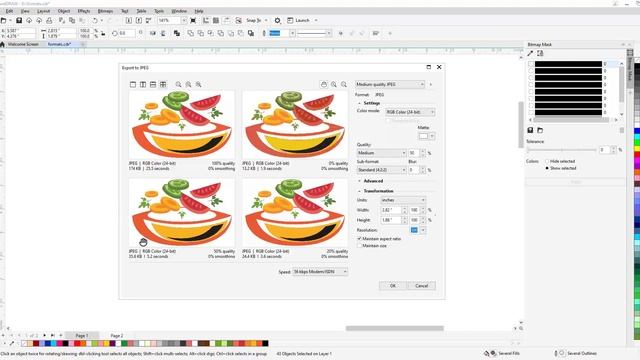Click the Tolerance slider in Bitmap Mask
This screenshot has height=360, width=640.
pos(562,150)
